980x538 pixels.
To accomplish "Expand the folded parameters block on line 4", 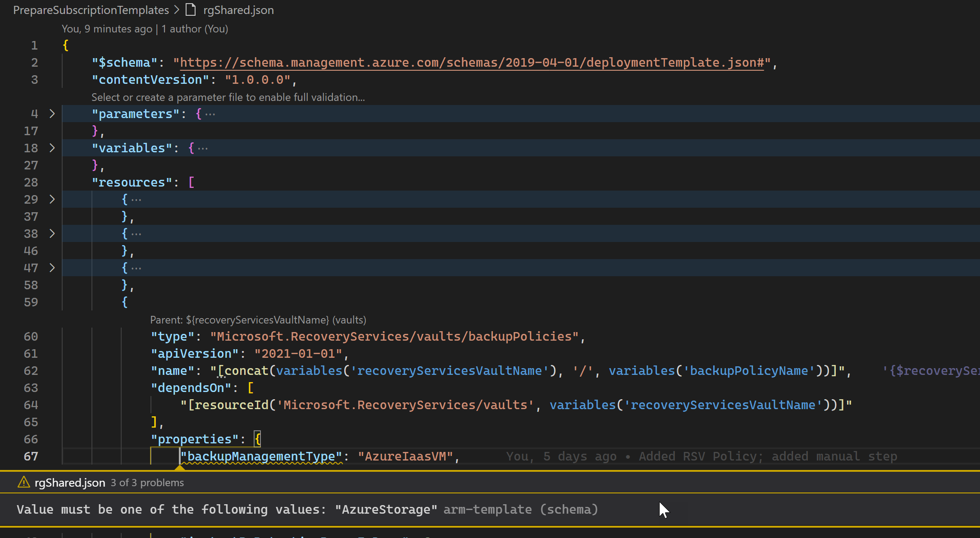I will pos(52,114).
